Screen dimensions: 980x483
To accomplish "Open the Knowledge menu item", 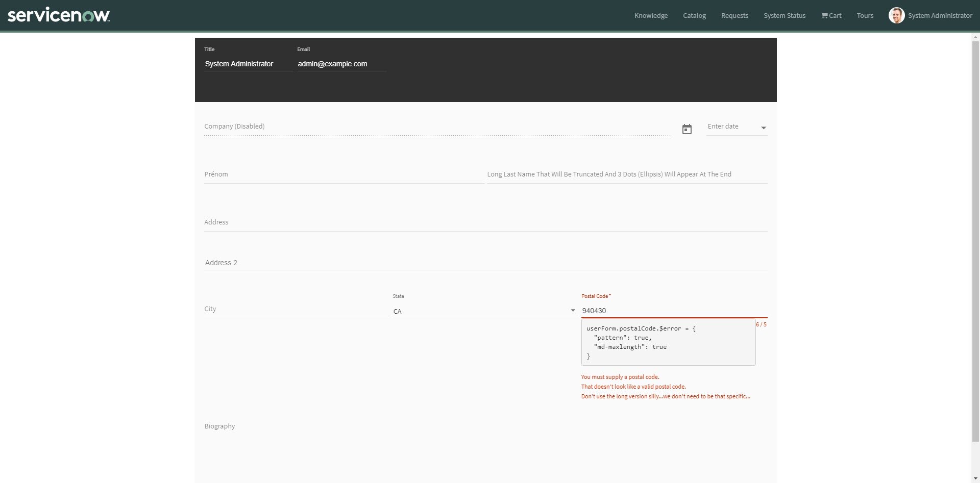I will click(x=651, y=15).
